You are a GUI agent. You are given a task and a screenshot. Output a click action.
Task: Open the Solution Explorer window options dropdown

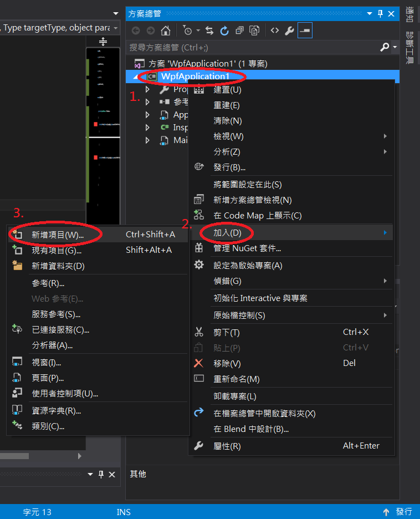(x=370, y=13)
